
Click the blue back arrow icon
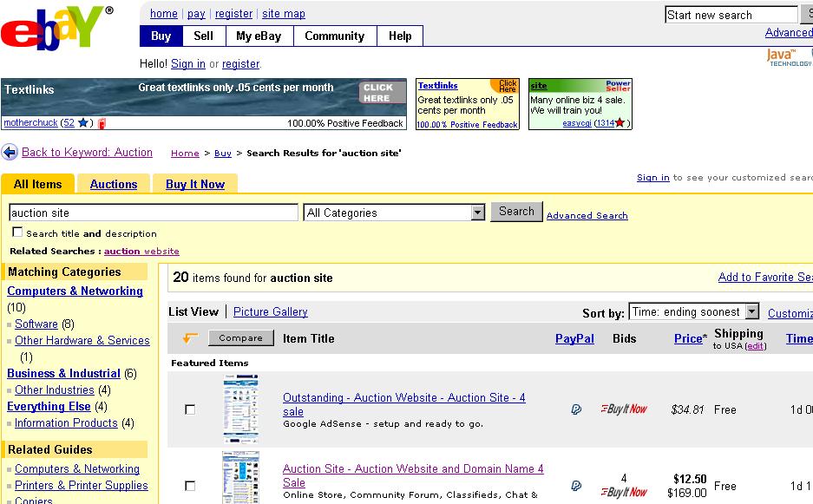coord(10,153)
